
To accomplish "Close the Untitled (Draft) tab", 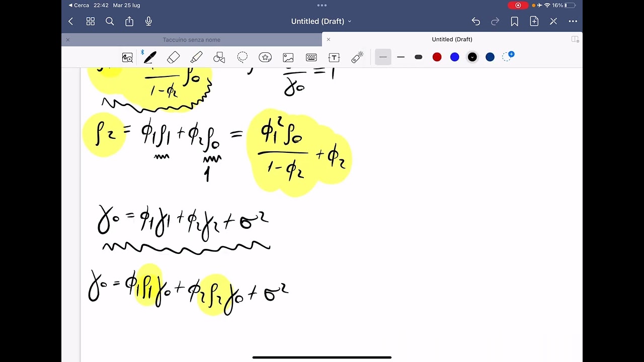I will (329, 39).
